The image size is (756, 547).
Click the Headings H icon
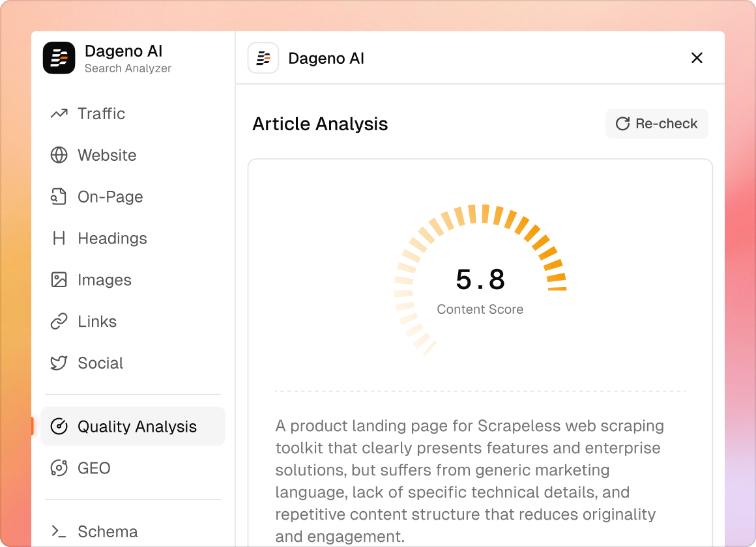59,238
